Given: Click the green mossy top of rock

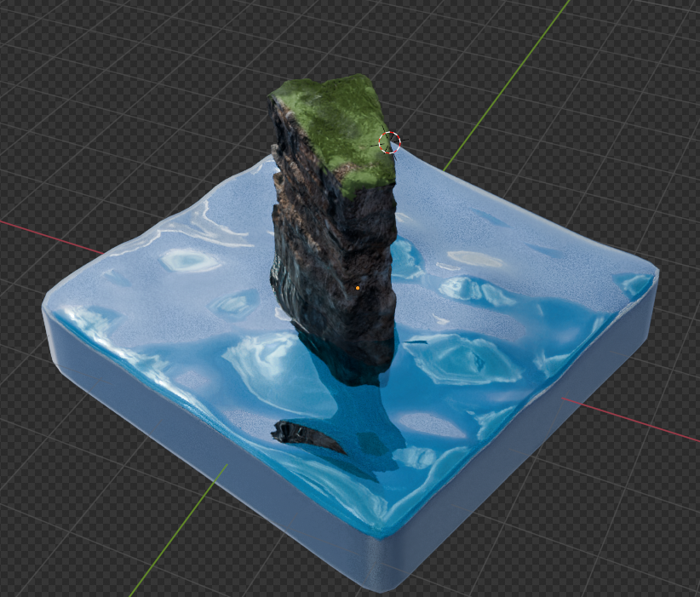Looking at the screenshot, I should coord(339,129).
